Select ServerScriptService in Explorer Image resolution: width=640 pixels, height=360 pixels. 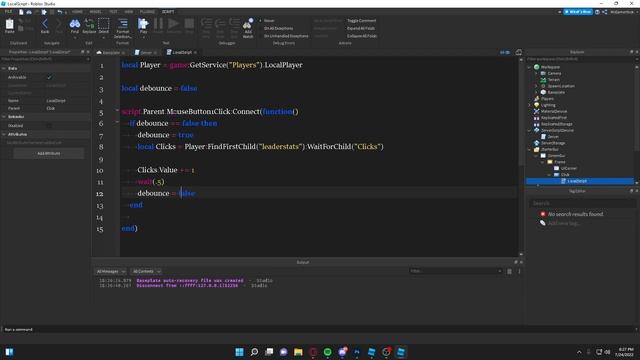click(557, 130)
